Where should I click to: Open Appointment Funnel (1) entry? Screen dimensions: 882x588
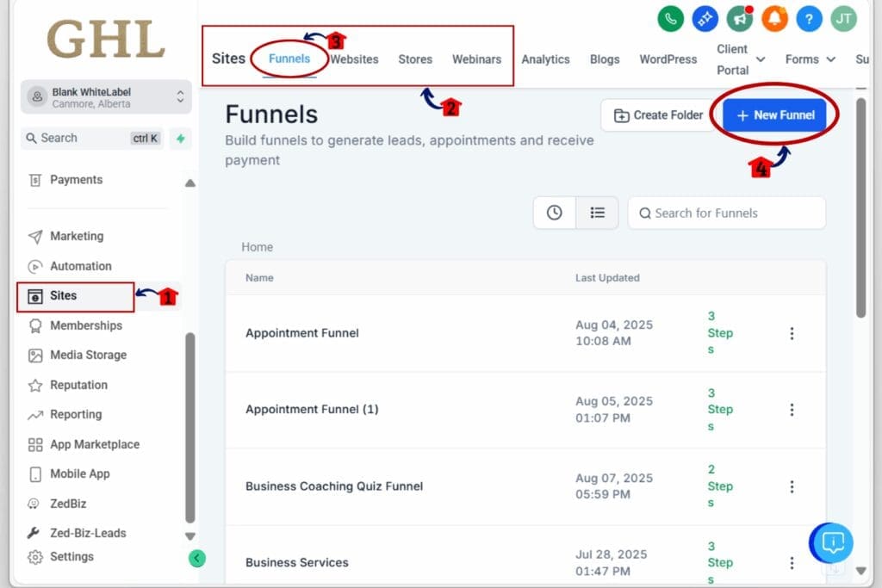point(312,409)
